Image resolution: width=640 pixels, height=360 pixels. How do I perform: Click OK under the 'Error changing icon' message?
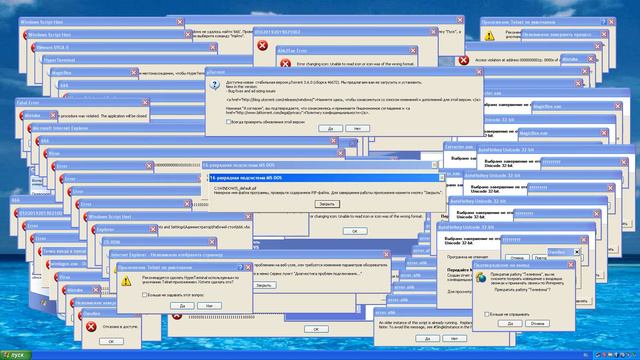click(355, 231)
